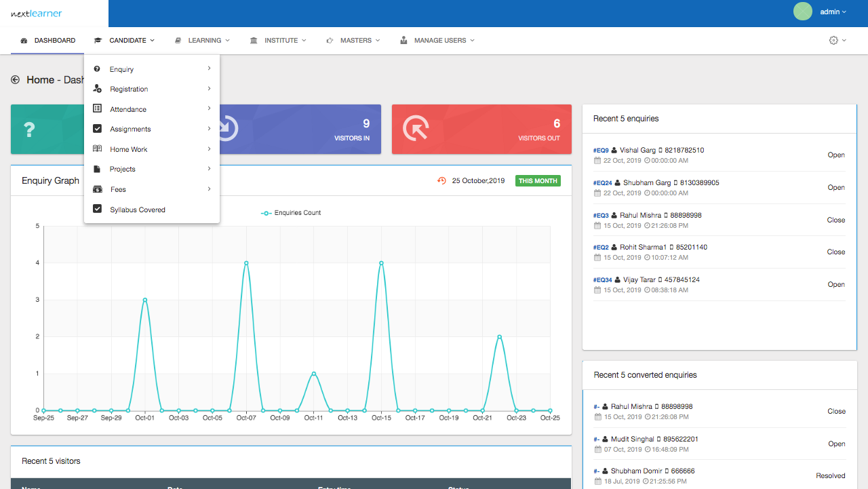Click the Candidate graduation cap icon

click(x=98, y=41)
